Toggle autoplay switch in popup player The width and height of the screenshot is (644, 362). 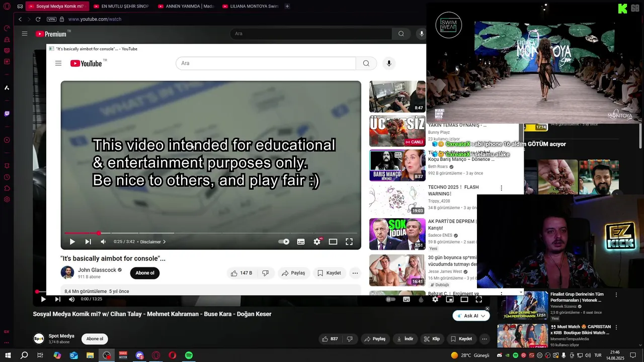[x=284, y=242]
